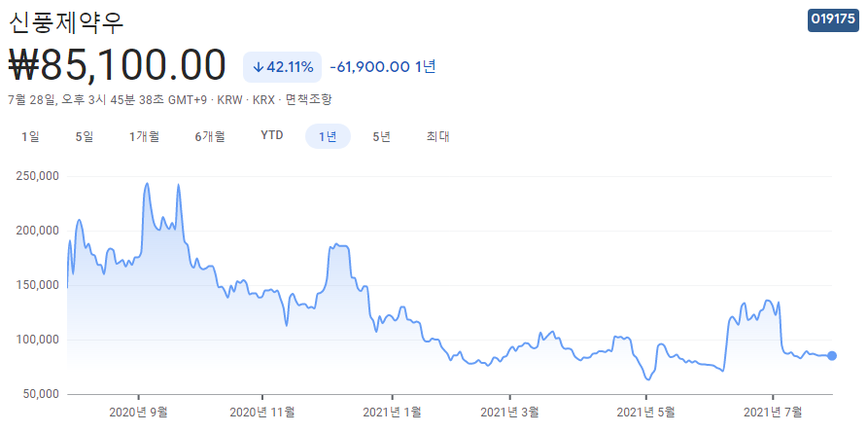868x432 pixels.
Task: Choose the YTD range tab
Action: [272, 135]
